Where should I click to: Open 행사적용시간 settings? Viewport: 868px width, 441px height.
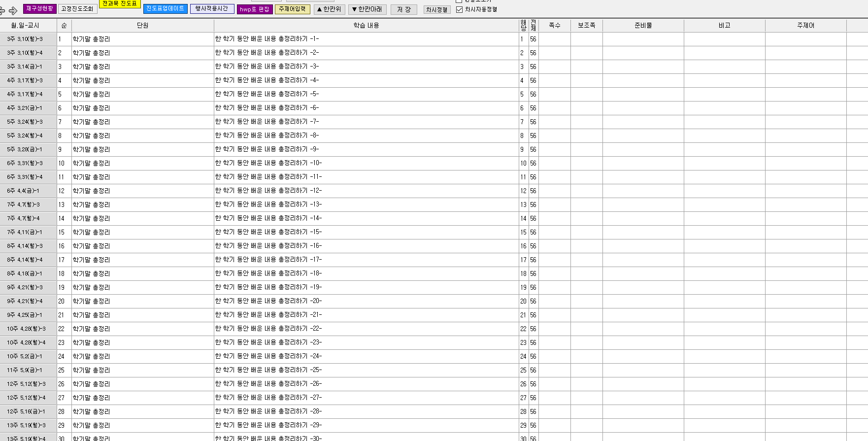212,9
